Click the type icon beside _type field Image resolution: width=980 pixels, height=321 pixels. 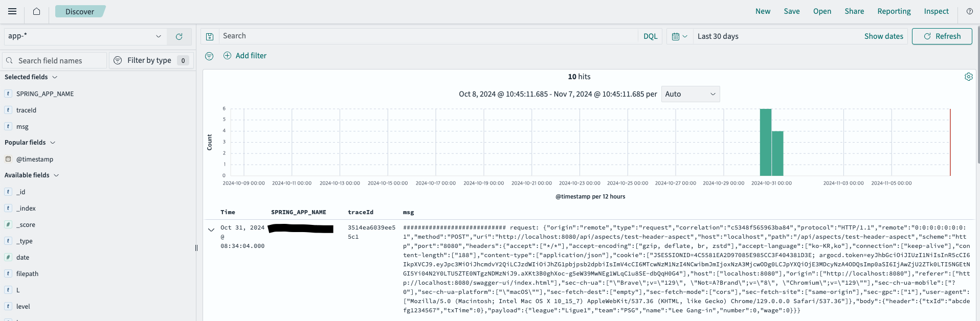pyautogui.click(x=8, y=241)
